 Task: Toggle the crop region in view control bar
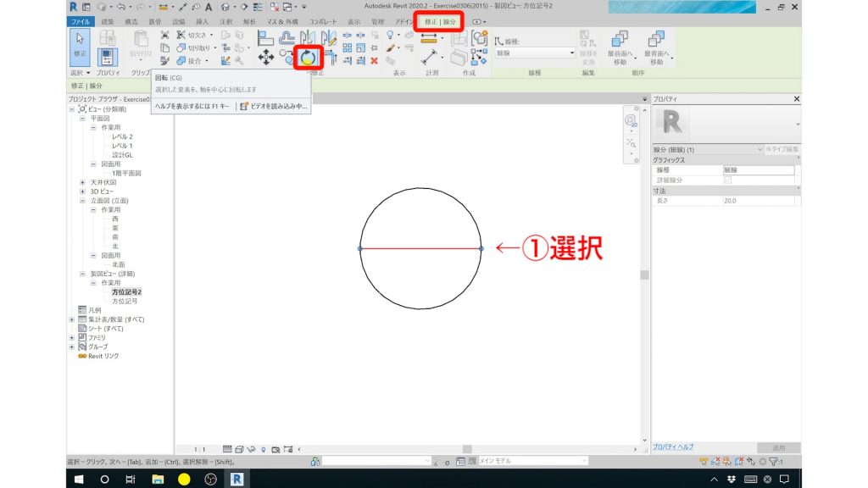276,448
